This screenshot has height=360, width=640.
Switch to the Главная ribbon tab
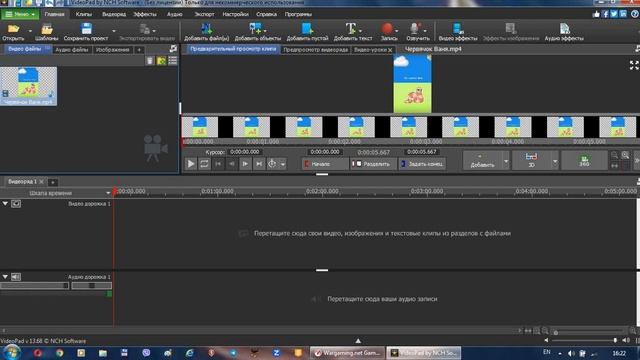[x=55, y=14]
